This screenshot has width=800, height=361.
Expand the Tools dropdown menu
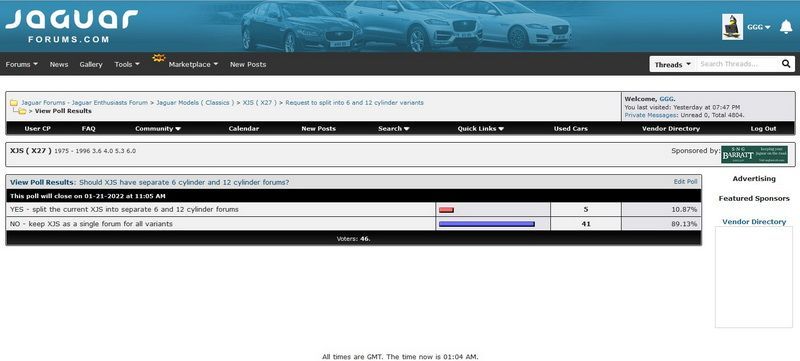point(127,64)
